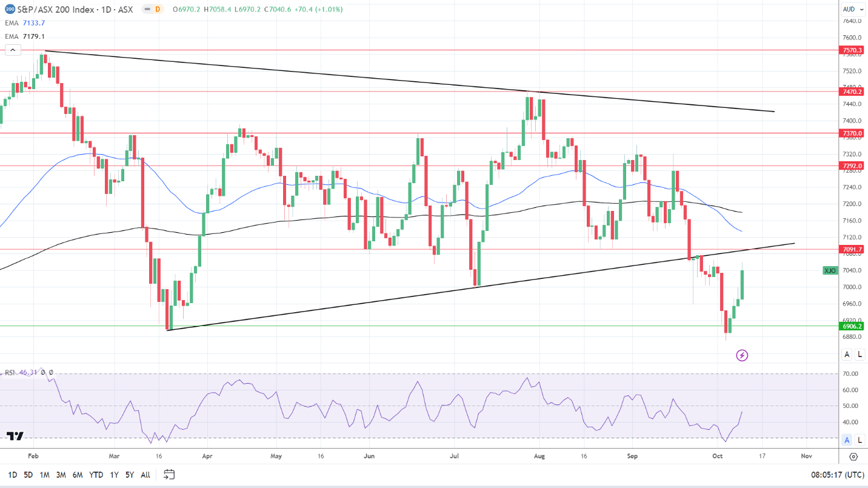Toggle log scale L on the price pane
Screen dimensions: 868x488
[x=860, y=354]
